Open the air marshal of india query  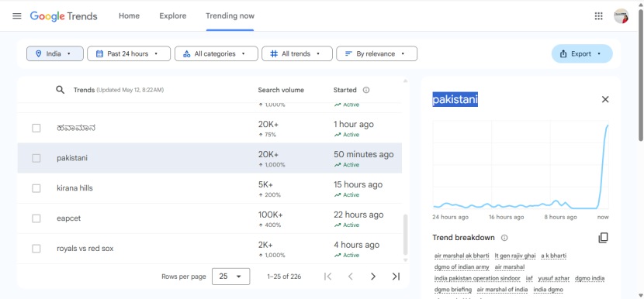point(502,290)
